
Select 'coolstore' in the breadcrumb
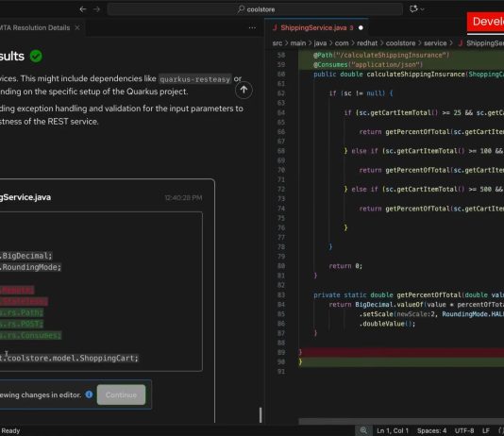click(x=400, y=43)
